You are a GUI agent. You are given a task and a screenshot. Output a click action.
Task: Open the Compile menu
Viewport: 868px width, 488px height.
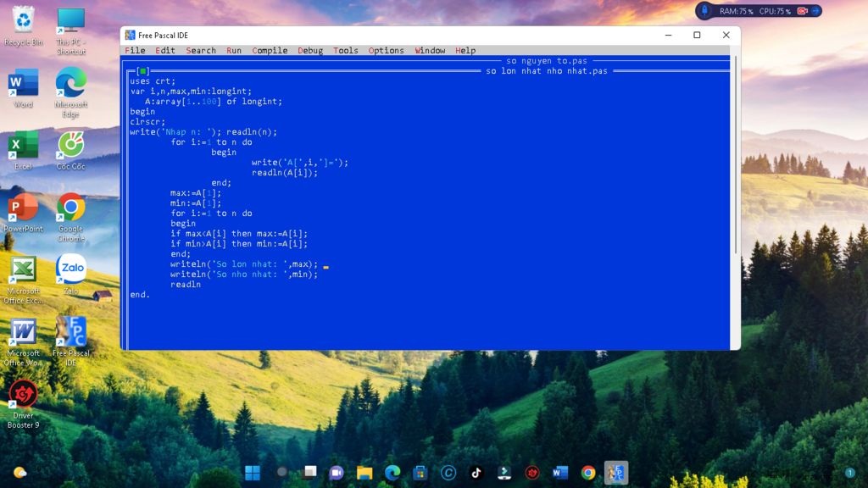click(x=270, y=50)
